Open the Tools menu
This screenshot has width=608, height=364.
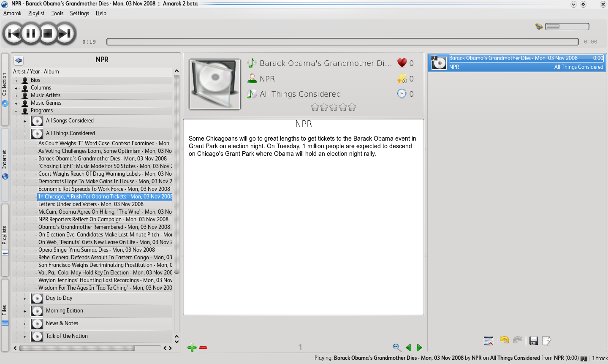[x=57, y=13]
